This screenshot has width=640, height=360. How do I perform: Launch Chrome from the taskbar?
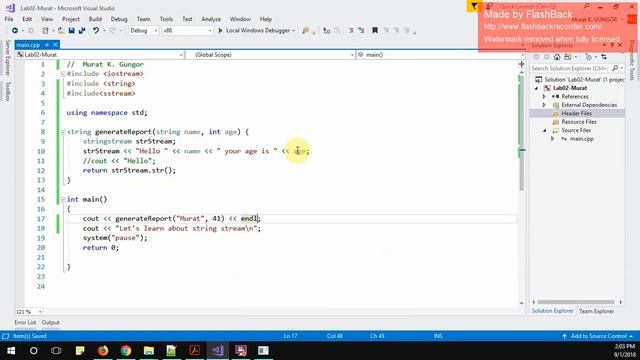pos(126,351)
